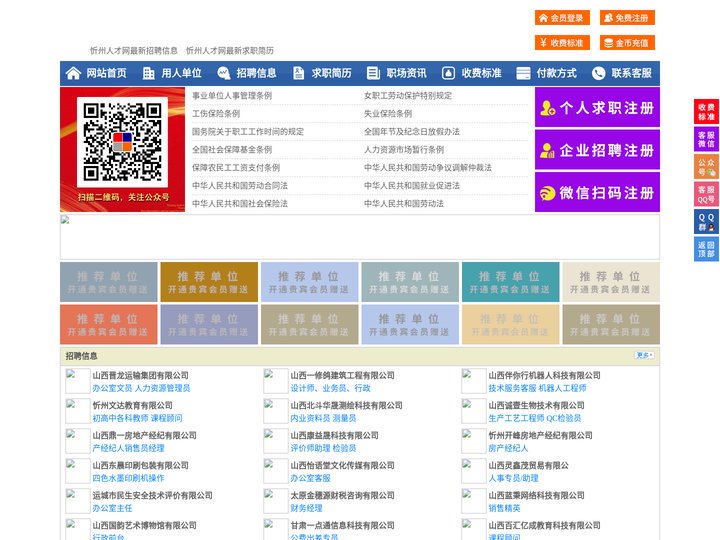Image resolution: width=720 pixels, height=540 pixels.
Task: Open 中华人民共和国劳动法 link
Action: [x=404, y=203]
